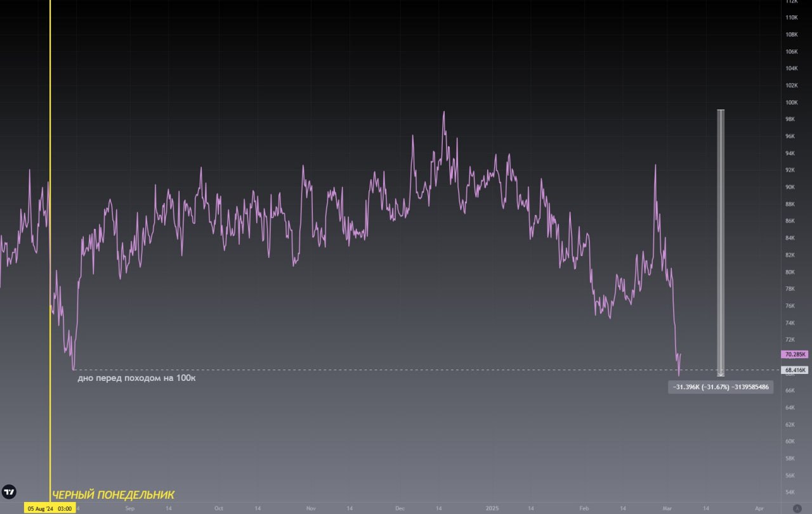The height and width of the screenshot is (514, 812).
Task: Click the '2025' time axis label
Action: pyautogui.click(x=492, y=508)
